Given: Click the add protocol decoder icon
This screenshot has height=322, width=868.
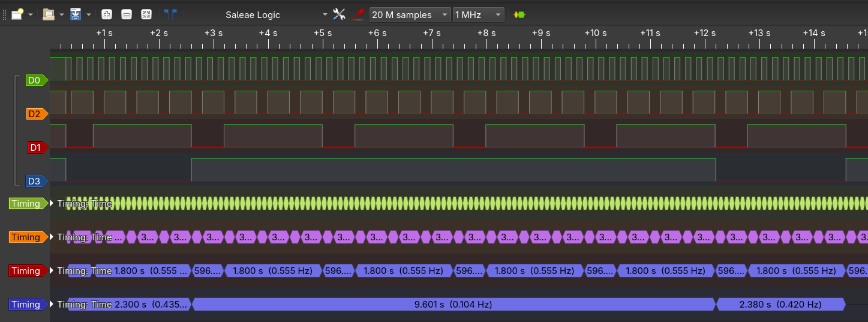Looking at the screenshot, I should (x=519, y=14).
